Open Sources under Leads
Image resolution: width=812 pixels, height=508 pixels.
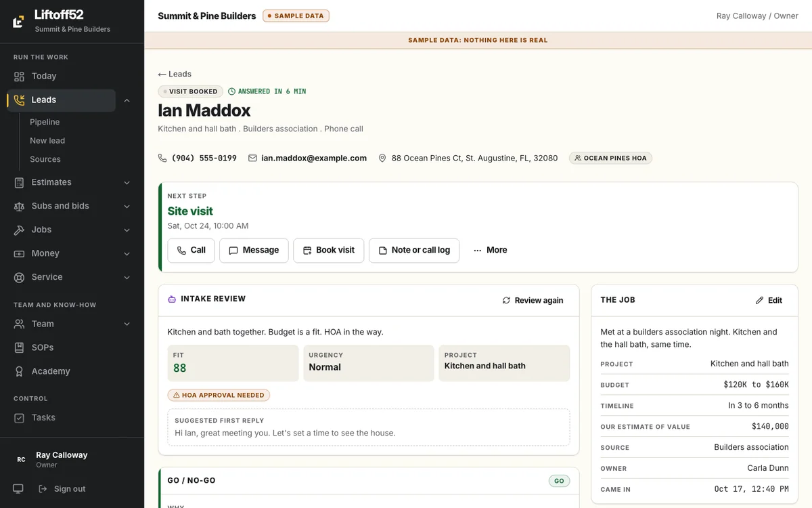pos(45,159)
